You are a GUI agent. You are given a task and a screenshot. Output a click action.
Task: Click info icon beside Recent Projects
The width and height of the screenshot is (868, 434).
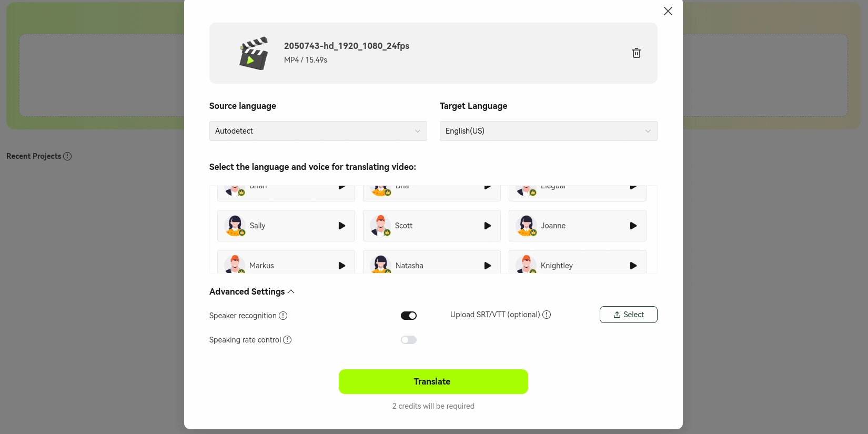click(67, 156)
